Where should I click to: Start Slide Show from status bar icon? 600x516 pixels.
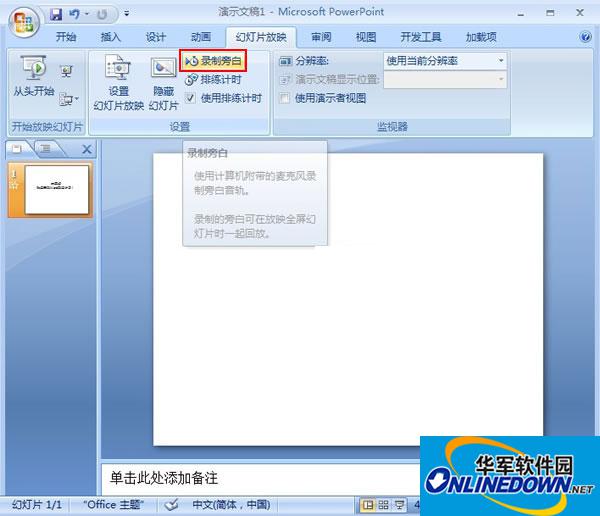(x=399, y=505)
